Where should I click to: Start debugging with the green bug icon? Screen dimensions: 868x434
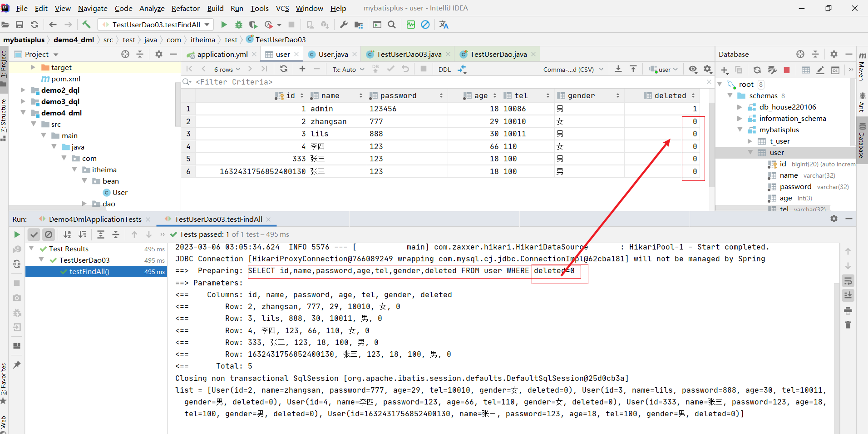click(x=239, y=25)
